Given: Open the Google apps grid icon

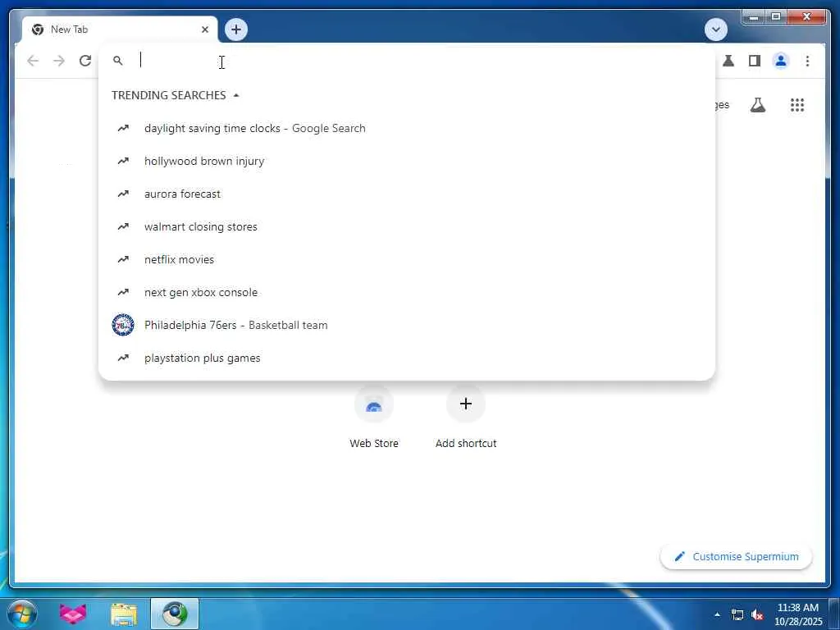Looking at the screenshot, I should click(x=797, y=105).
